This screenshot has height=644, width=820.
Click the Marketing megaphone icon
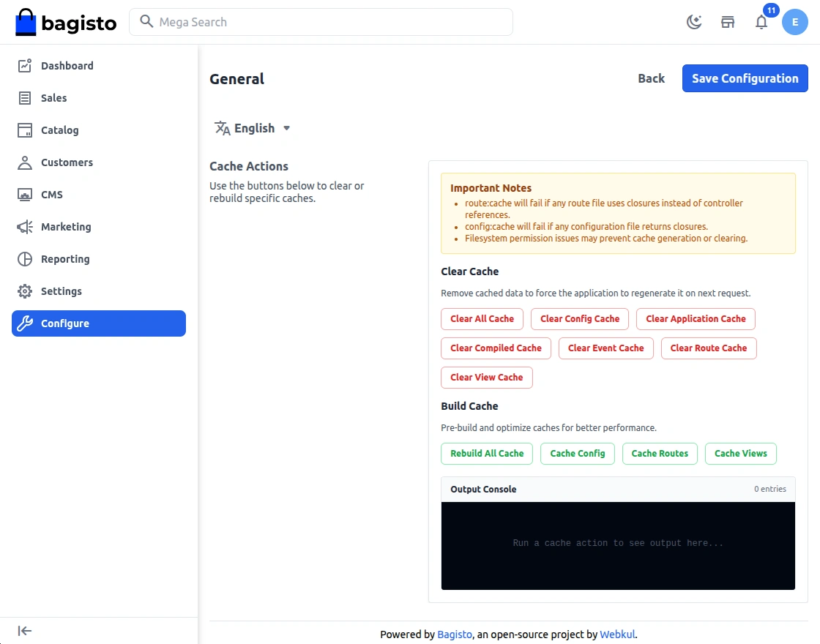[x=24, y=226]
